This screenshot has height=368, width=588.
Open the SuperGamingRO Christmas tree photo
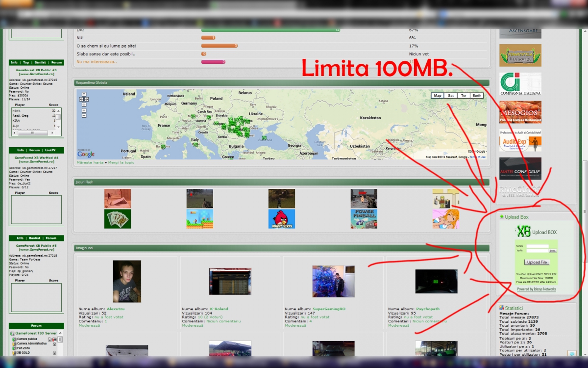pos(333,282)
